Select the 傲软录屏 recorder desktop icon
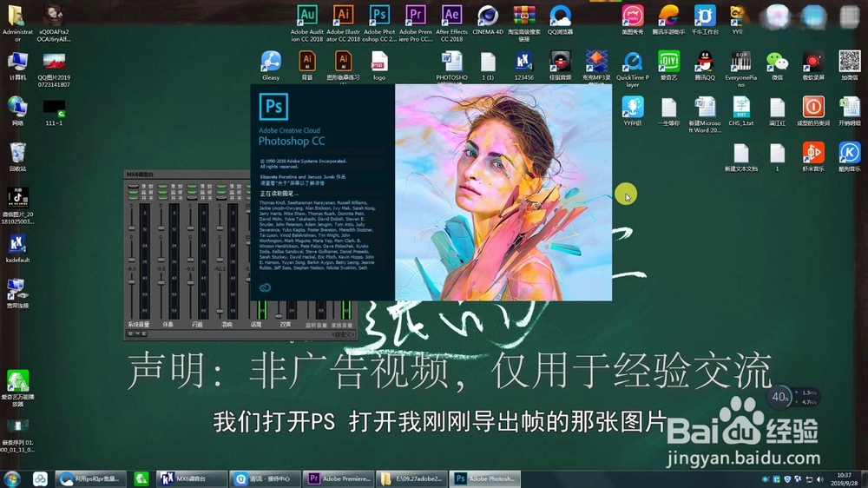 coord(813,65)
